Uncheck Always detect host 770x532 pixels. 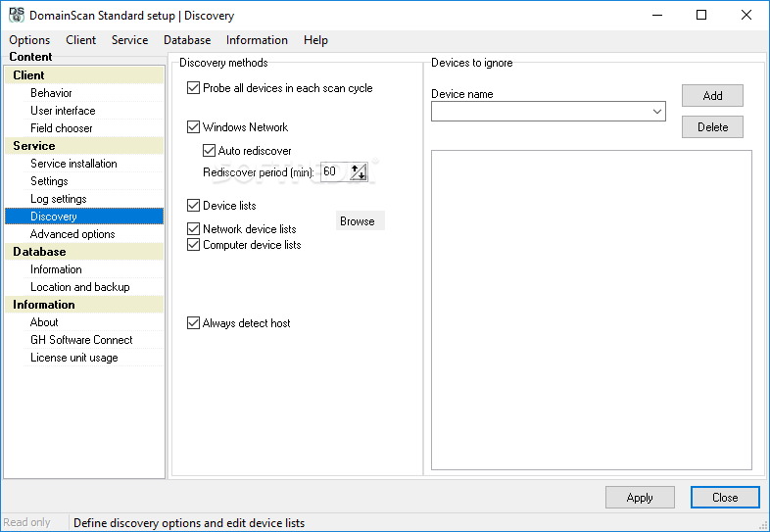[x=194, y=323]
